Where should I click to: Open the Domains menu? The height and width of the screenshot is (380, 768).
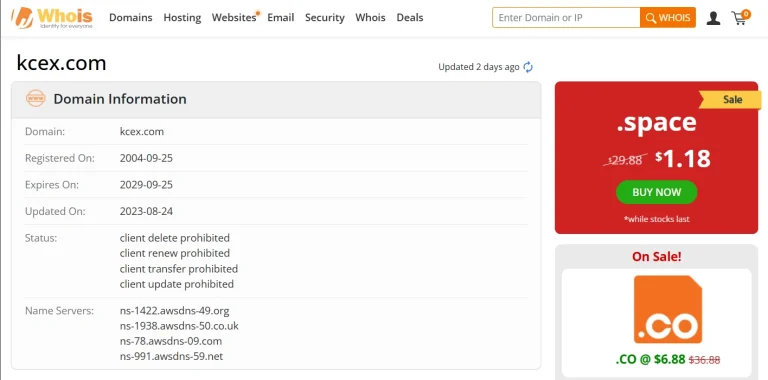(131, 18)
